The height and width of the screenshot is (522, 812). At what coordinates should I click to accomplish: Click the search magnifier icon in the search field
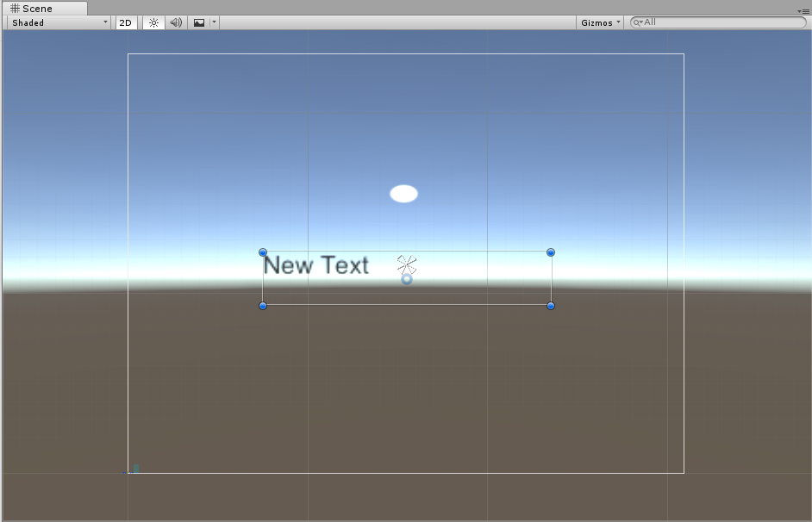pos(637,22)
